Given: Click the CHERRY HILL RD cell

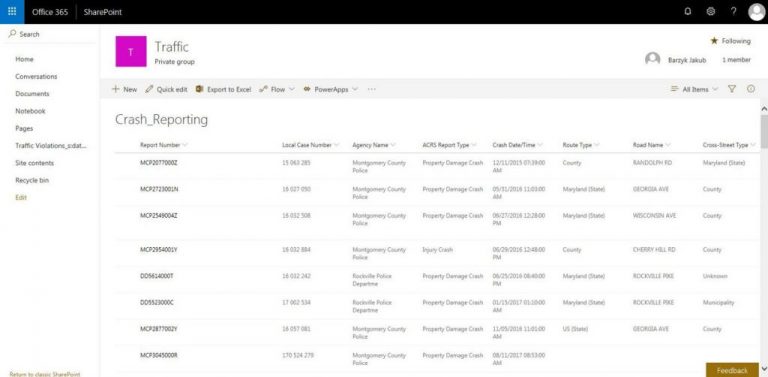Looking at the screenshot, I should click(x=654, y=250).
